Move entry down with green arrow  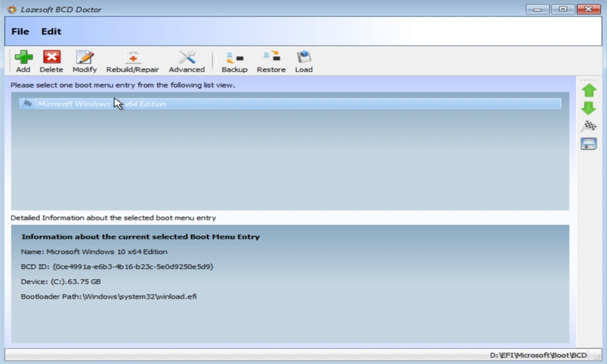pos(589,108)
